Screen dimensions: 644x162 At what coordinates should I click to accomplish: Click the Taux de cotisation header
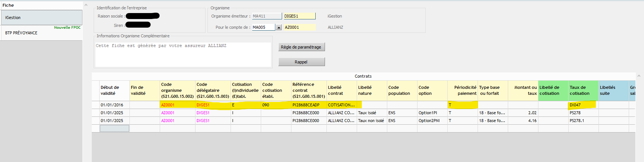[x=584, y=90]
